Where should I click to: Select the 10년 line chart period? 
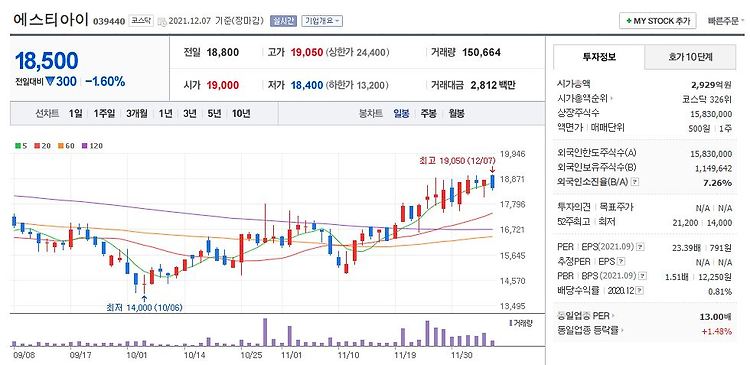[241, 114]
